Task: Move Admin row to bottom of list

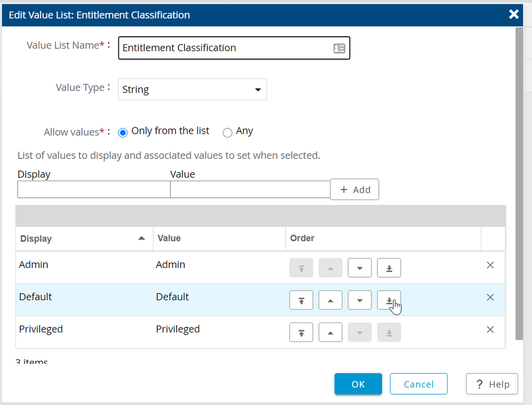Action: [x=389, y=268]
